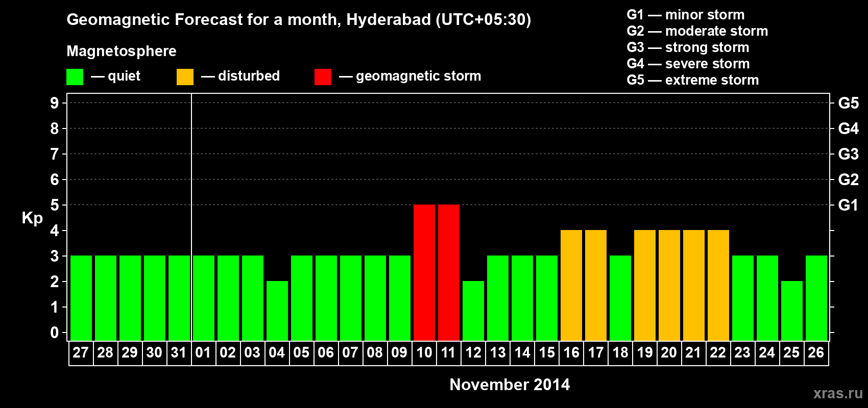The image size is (868, 408).
Task: Click the green bar for day 31
Action: pos(179,298)
